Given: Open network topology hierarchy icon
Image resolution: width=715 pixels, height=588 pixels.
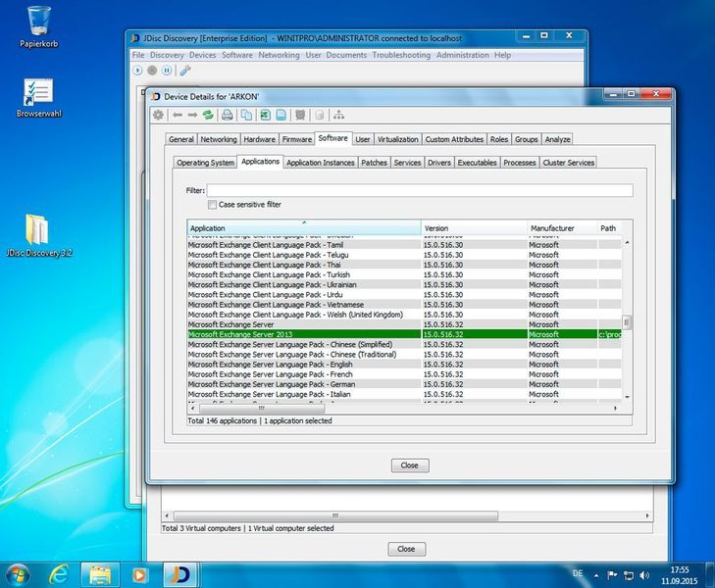Looking at the screenshot, I should pos(338,116).
